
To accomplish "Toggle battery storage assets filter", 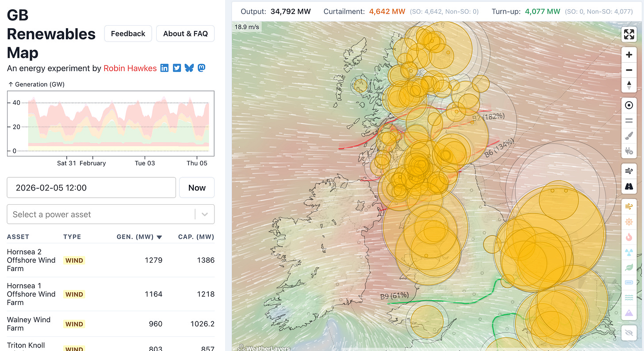I will pos(629,282).
